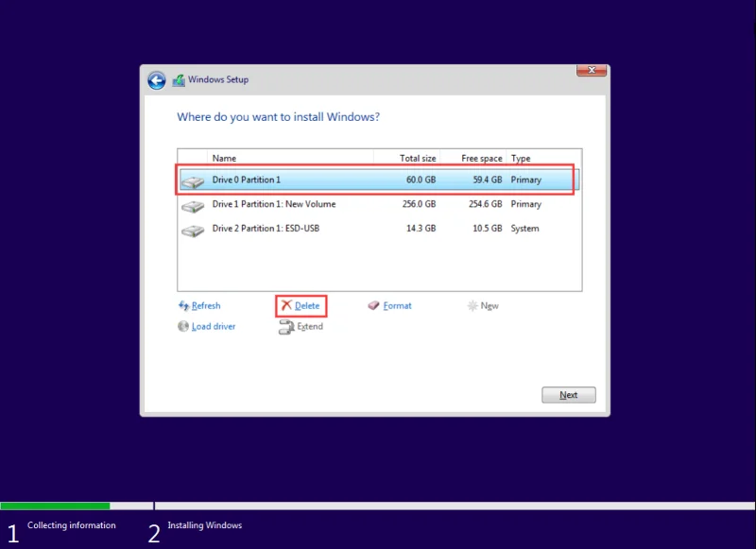Click the heading Where do you want to install Windows

(x=278, y=117)
